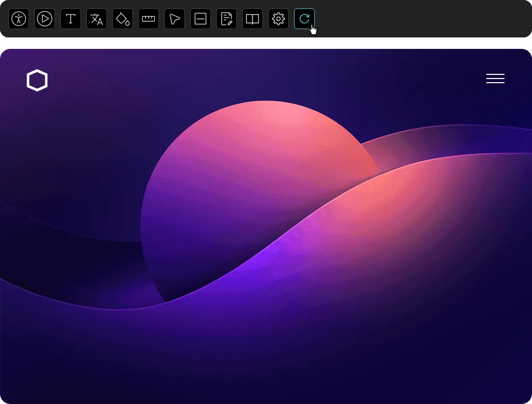Deactivate the highlighted reset tool
532x404 pixels.
click(x=305, y=19)
